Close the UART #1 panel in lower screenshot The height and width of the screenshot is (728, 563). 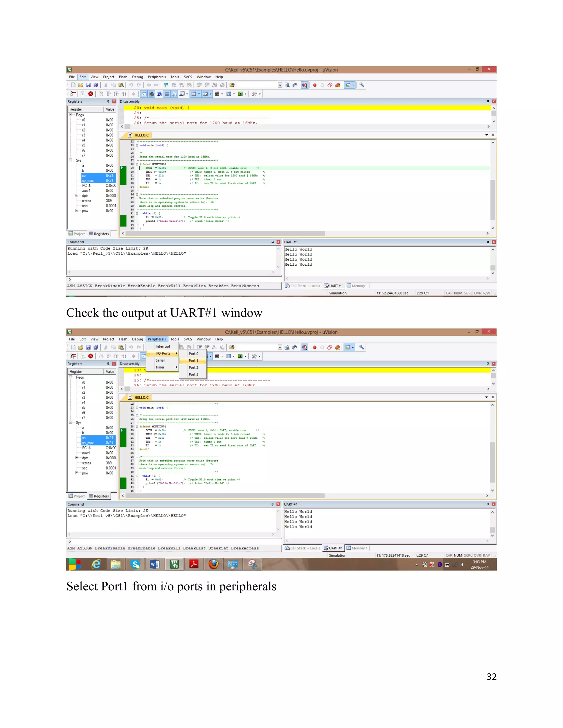pyautogui.click(x=494, y=504)
